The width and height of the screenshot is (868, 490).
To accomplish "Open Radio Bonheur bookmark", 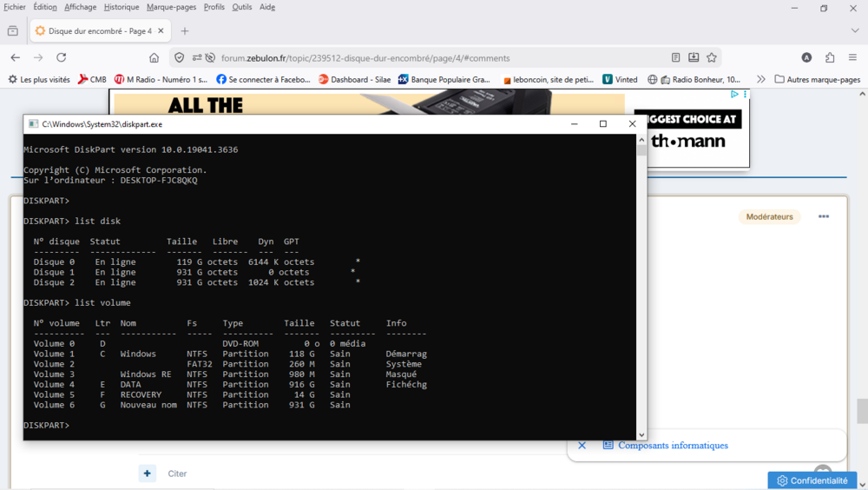I will [694, 79].
